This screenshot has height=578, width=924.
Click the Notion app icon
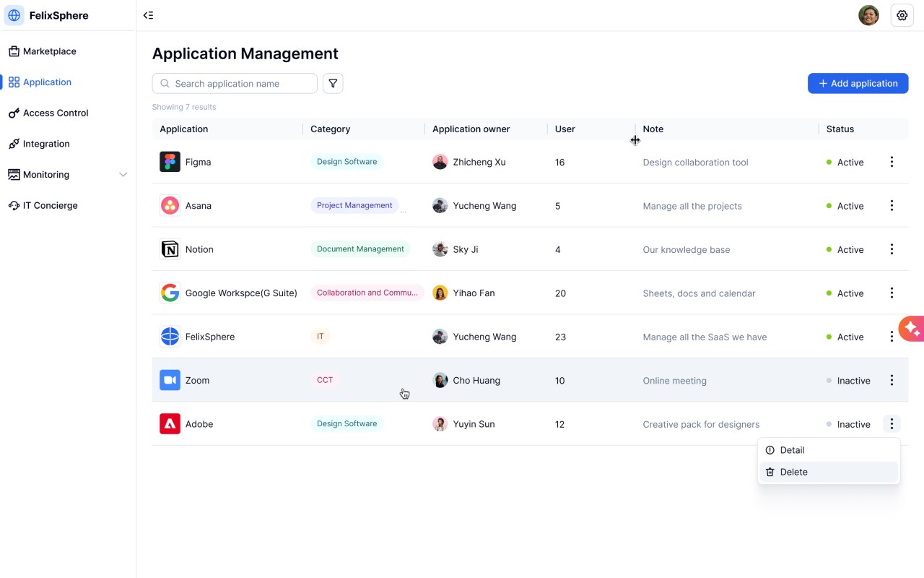170,249
